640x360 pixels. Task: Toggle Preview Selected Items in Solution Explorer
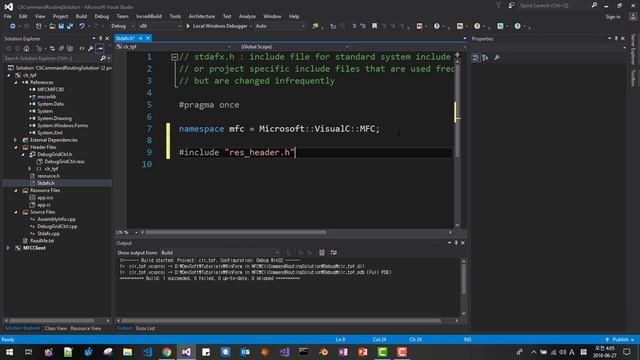[100, 49]
